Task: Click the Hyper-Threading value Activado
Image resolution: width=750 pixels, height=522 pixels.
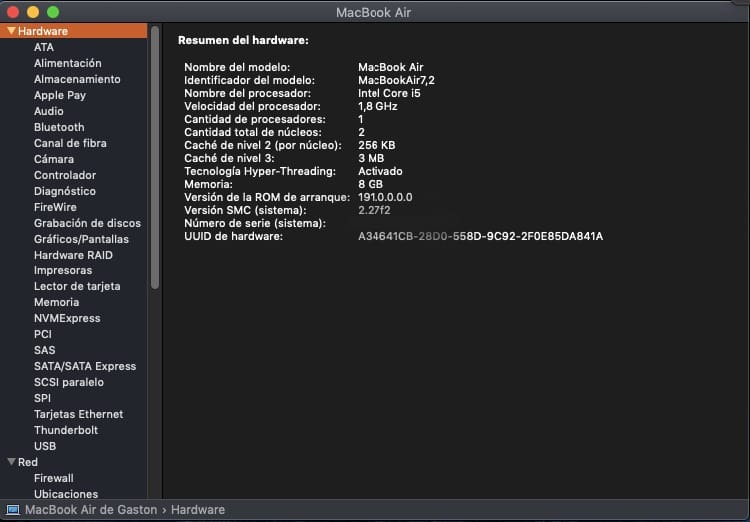Action: click(x=380, y=171)
